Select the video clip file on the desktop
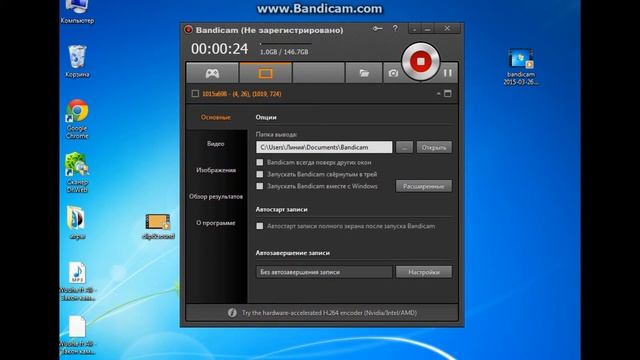 (158, 227)
